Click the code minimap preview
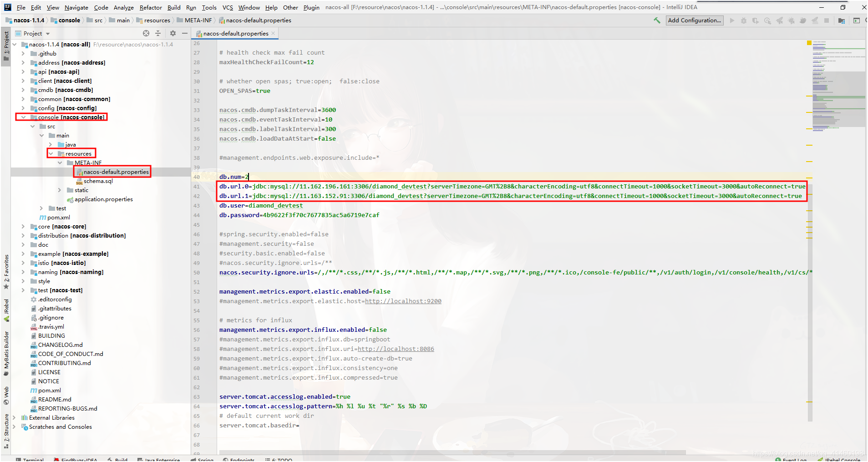Screen dimensions: 868x462 839,86
